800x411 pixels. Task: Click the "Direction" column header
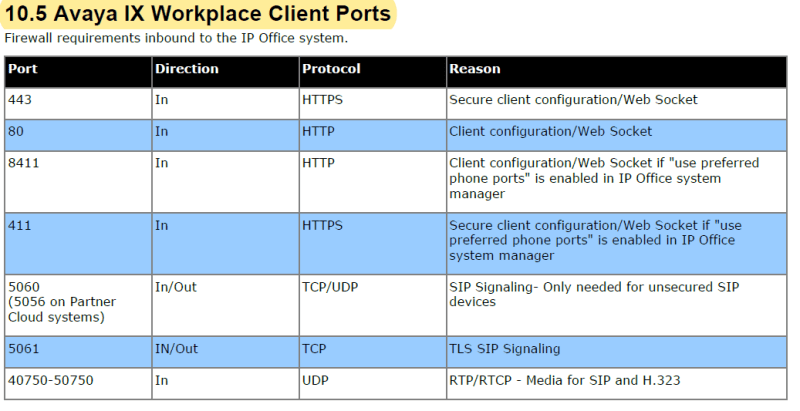[x=225, y=72]
